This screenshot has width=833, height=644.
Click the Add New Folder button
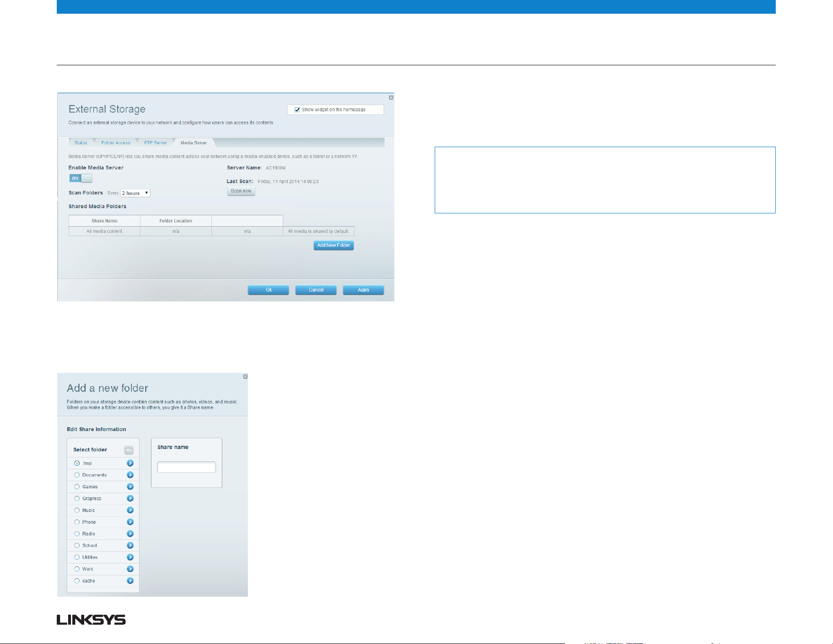pos(333,246)
